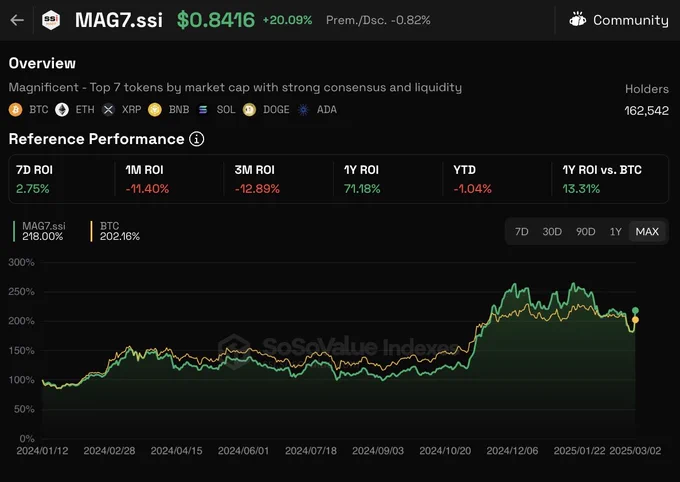Click the BNB coin icon
This screenshot has height=482, width=680.
(155, 109)
